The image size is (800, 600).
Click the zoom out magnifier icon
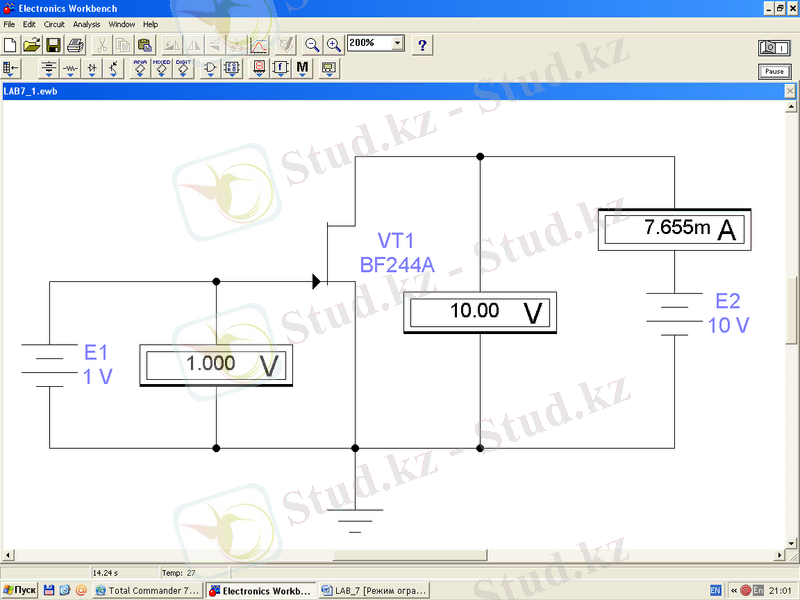click(x=312, y=45)
